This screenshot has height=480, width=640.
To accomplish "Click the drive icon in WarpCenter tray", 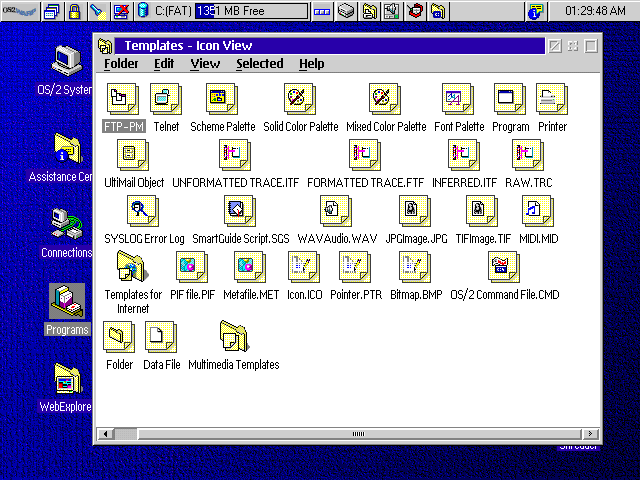I will [x=345, y=11].
